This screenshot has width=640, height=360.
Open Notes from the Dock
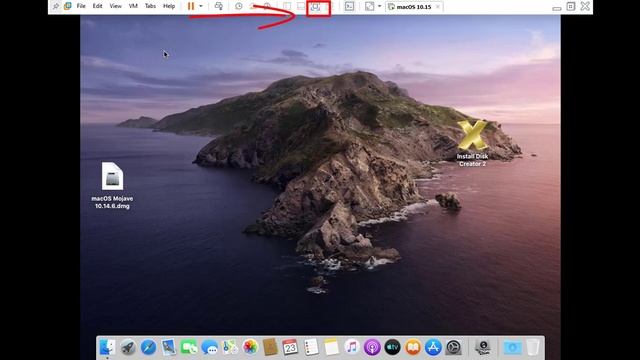point(331,347)
